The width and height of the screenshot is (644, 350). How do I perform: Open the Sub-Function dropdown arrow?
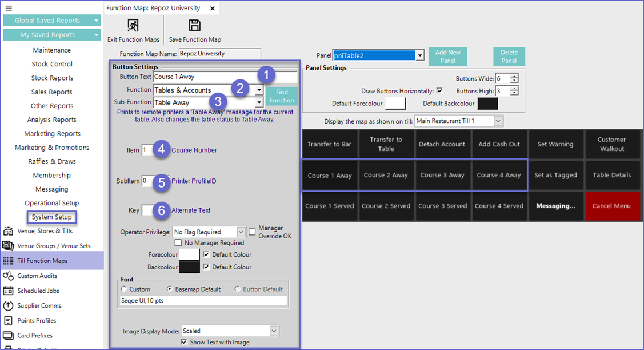pyautogui.click(x=259, y=102)
